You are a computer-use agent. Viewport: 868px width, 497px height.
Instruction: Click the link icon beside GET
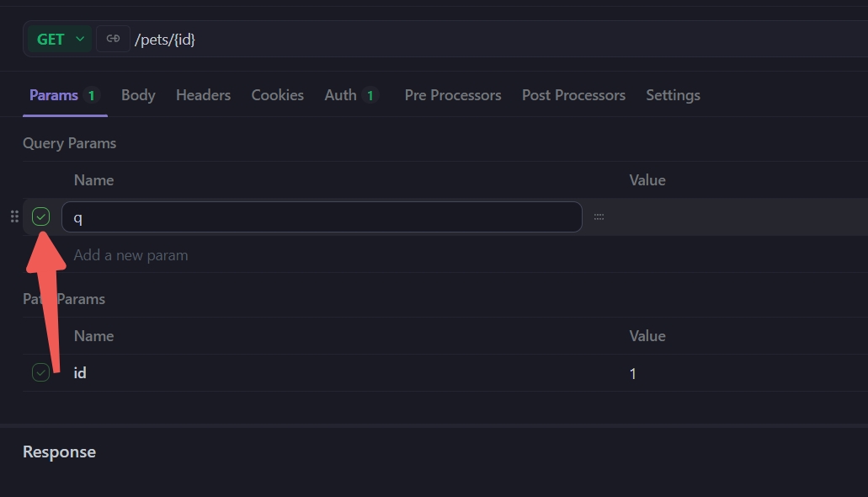pyautogui.click(x=113, y=39)
